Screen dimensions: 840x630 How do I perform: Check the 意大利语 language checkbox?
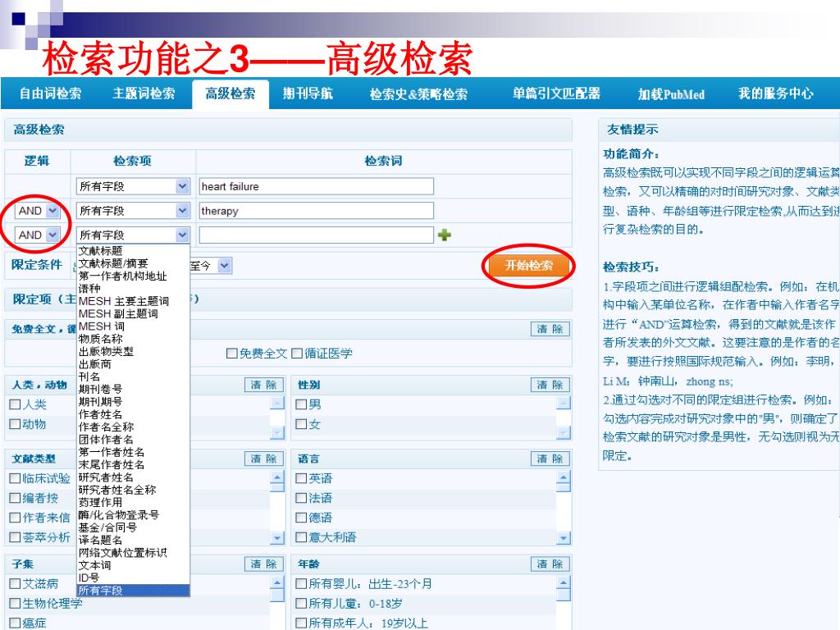[x=301, y=537]
